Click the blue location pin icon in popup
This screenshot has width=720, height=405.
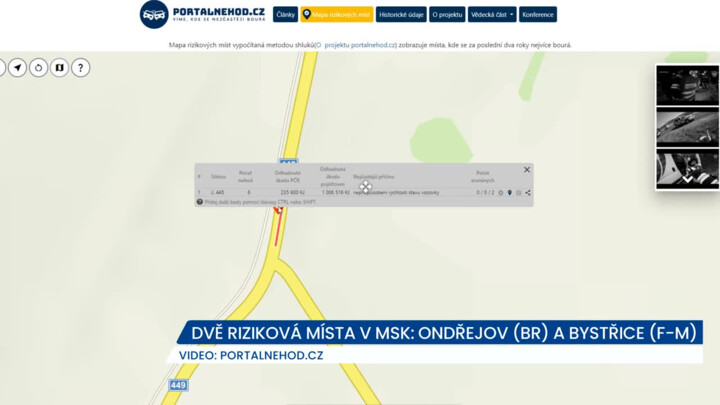tap(510, 193)
